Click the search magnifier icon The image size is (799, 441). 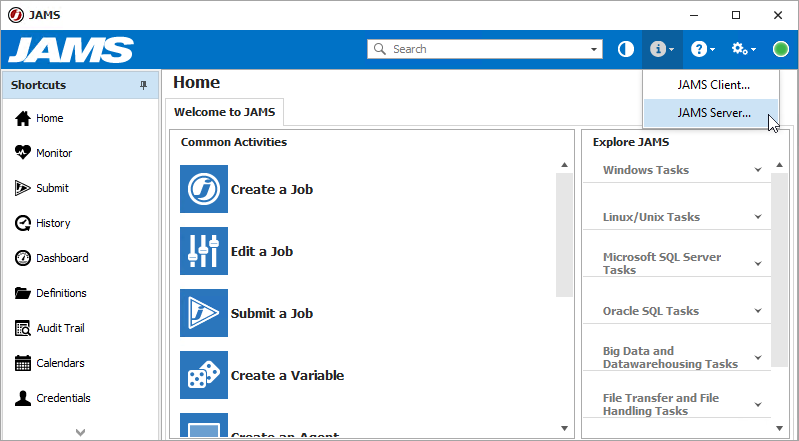pos(380,49)
